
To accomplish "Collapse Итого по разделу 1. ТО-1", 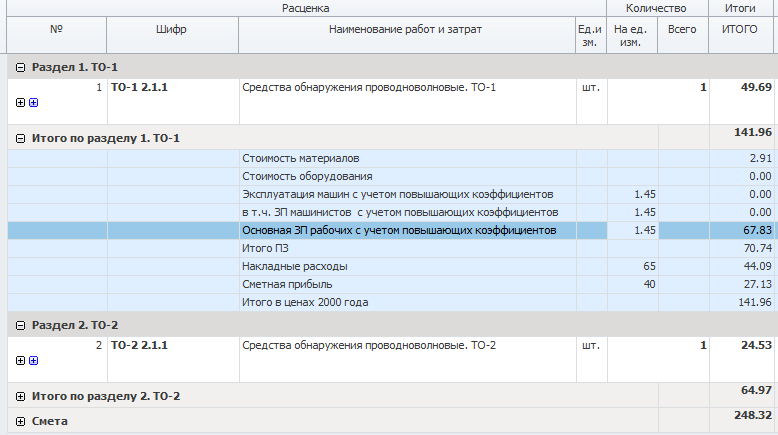I will pyautogui.click(x=20, y=138).
